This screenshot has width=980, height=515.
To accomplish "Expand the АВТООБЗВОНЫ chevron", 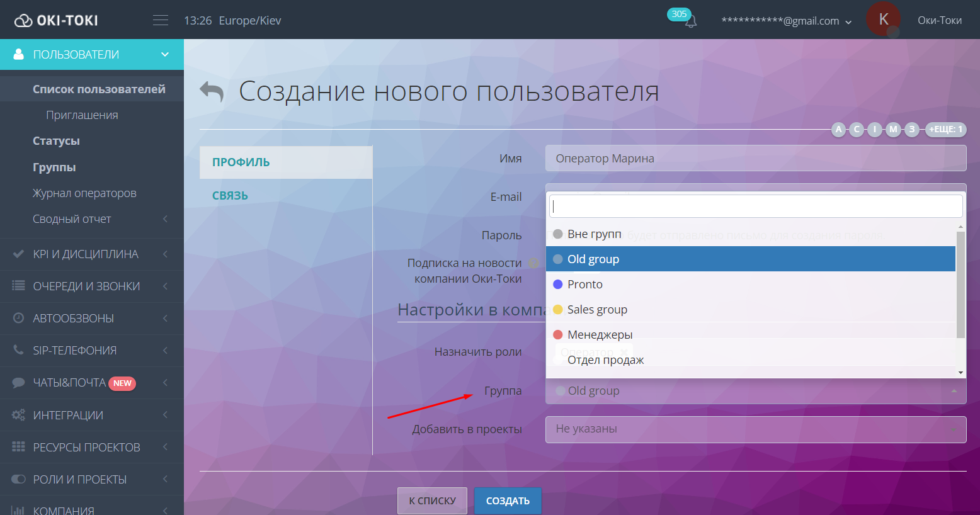I will pos(165,318).
